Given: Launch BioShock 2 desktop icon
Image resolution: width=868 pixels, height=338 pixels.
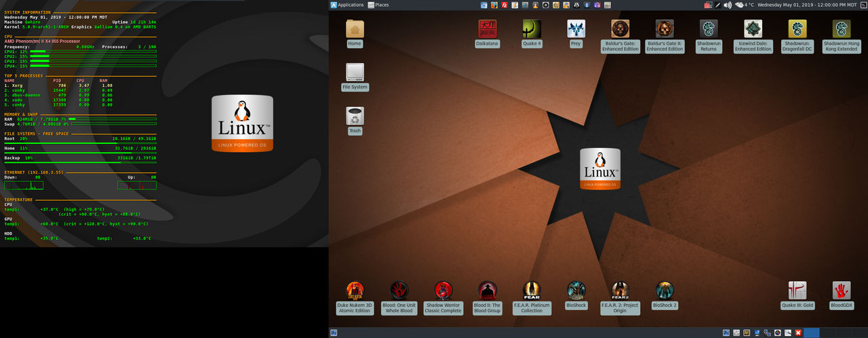Looking at the screenshot, I should (665, 296).
